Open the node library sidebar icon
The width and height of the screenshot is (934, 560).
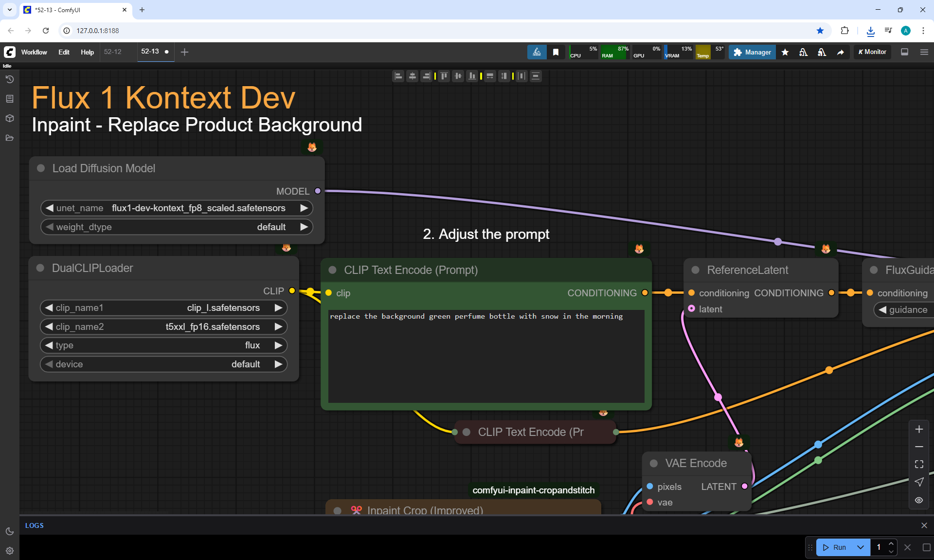pyautogui.click(x=10, y=99)
